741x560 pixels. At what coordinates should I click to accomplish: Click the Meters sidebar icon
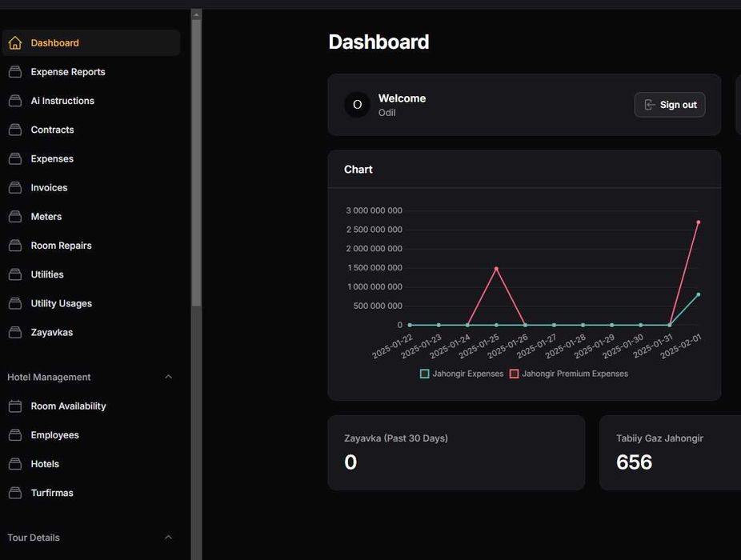15,217
